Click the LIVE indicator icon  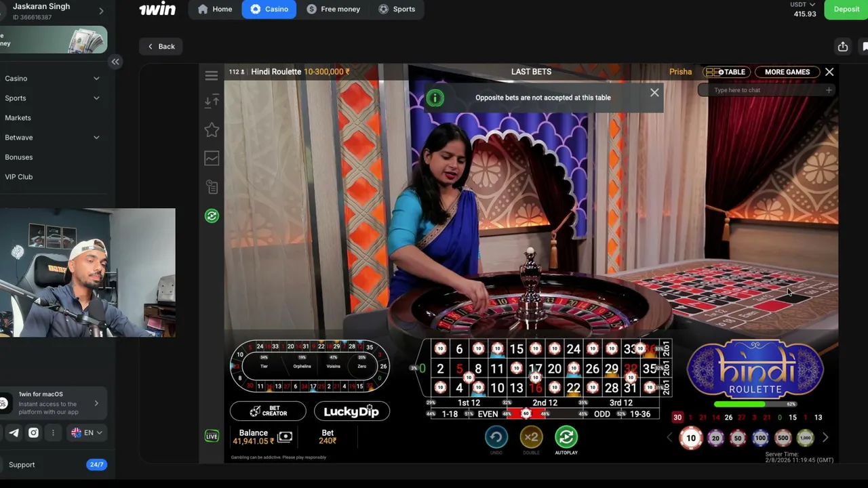click(212, 436)
